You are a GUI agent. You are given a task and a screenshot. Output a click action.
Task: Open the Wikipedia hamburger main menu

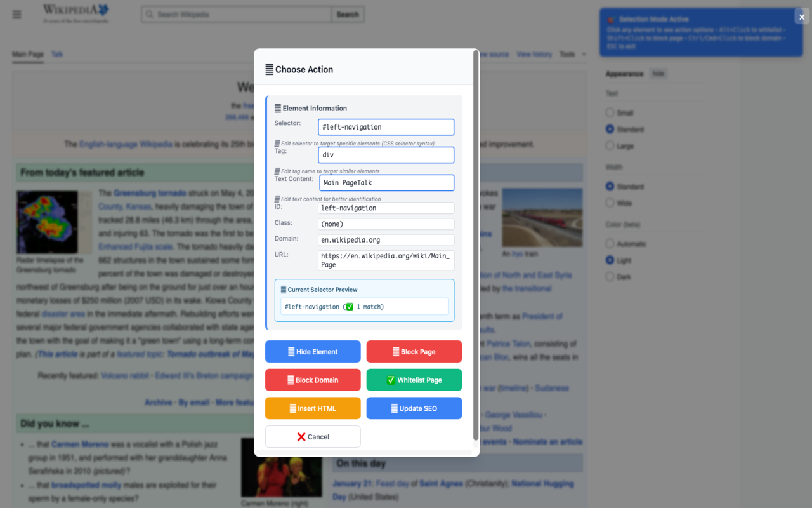coord(17,14)
